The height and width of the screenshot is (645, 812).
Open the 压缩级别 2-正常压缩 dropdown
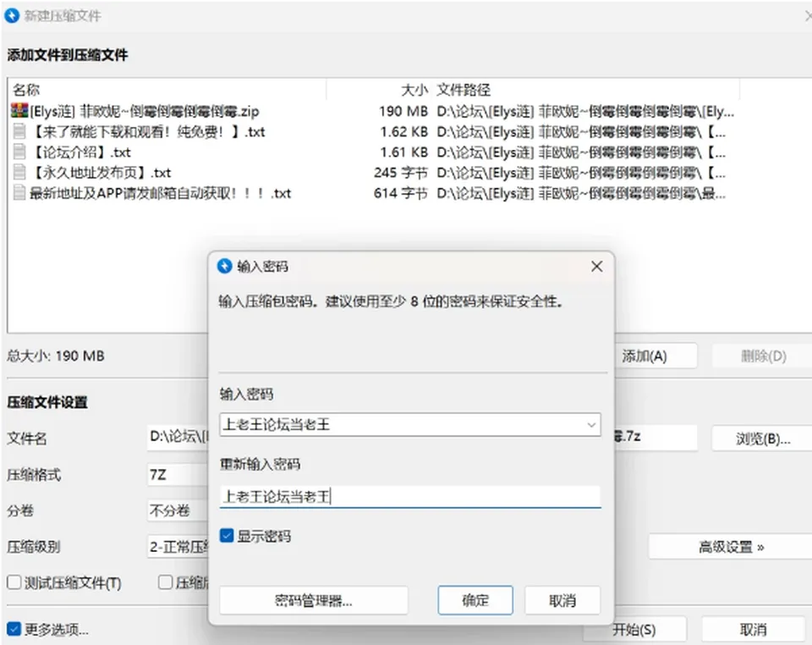178,547
